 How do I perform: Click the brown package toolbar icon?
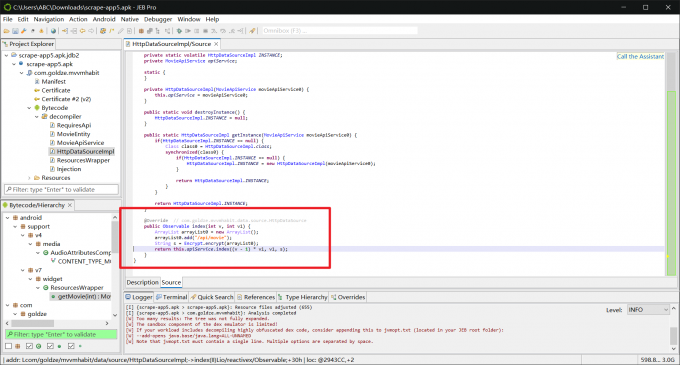141,31
